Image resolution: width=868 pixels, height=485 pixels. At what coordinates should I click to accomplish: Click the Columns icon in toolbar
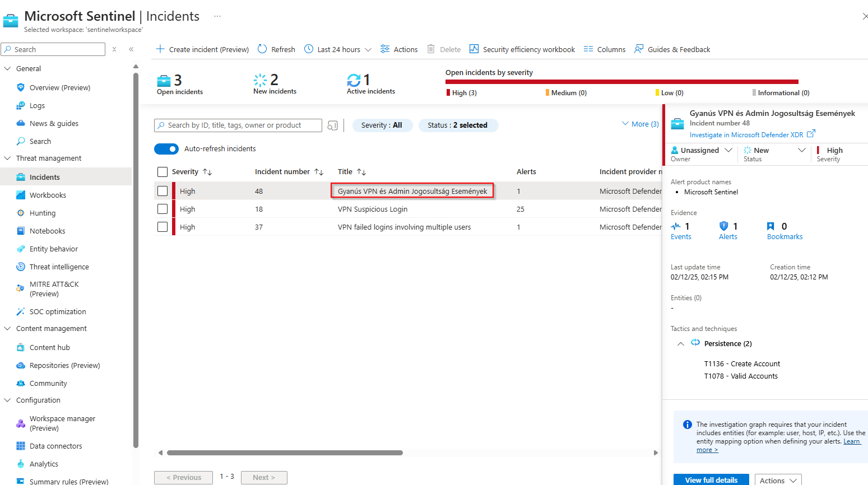pos(588,49)
